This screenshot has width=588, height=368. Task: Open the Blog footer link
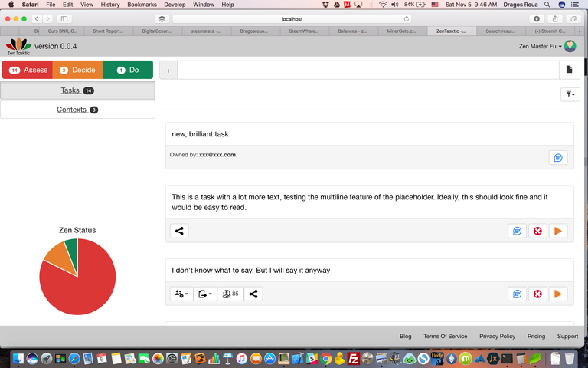pos(405,336)
